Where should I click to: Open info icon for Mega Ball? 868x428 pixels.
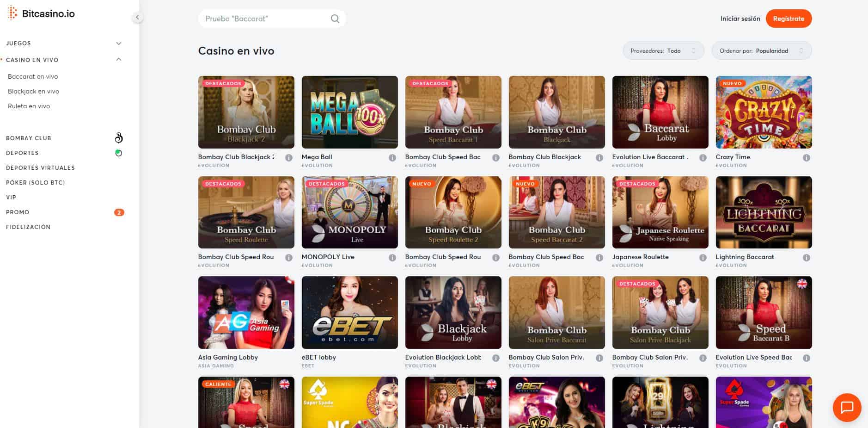[392, 158]
